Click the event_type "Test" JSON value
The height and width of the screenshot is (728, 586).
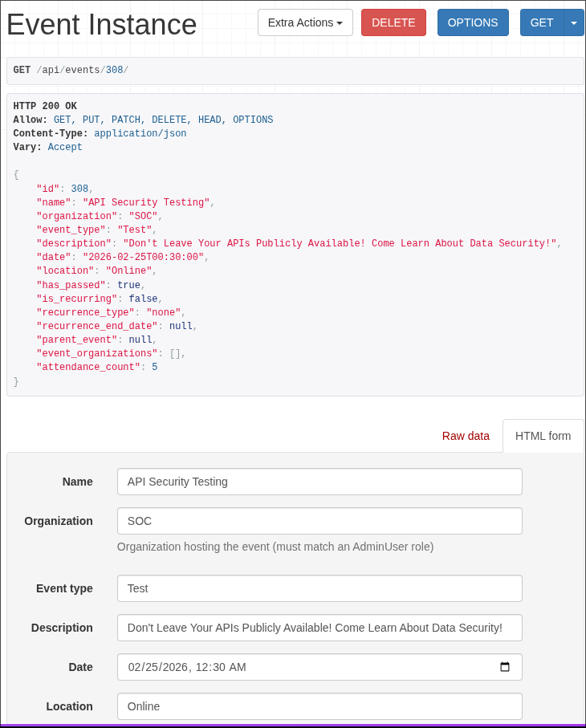(x=135, y=230)
